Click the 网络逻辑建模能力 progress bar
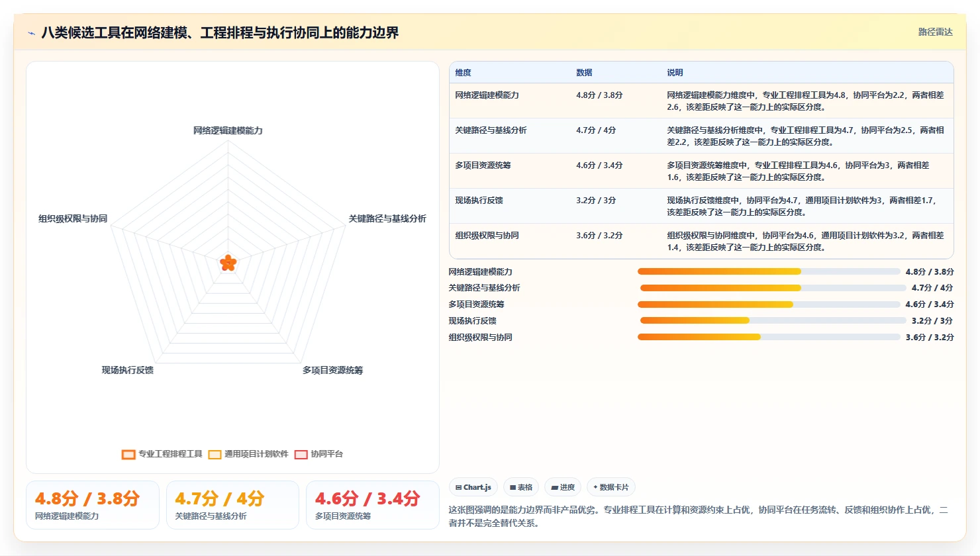The image size is (980, 556). [x=769, y=271]
